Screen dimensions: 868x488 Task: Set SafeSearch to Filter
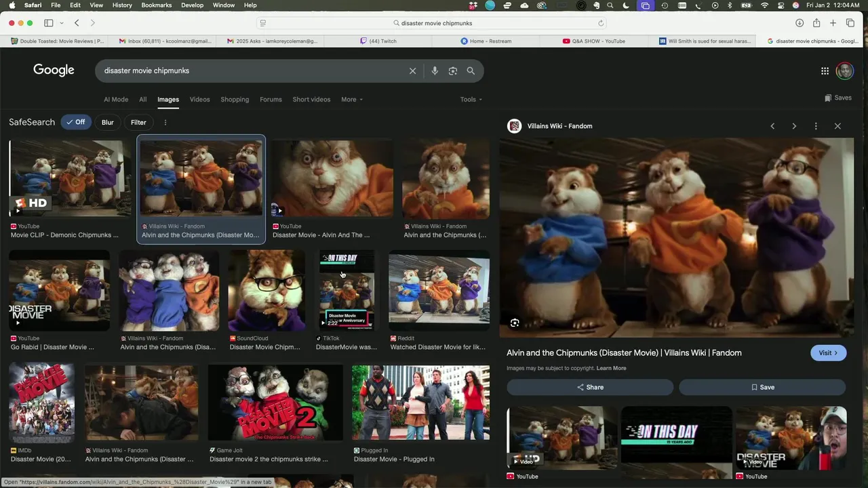[x=138, y=123]
